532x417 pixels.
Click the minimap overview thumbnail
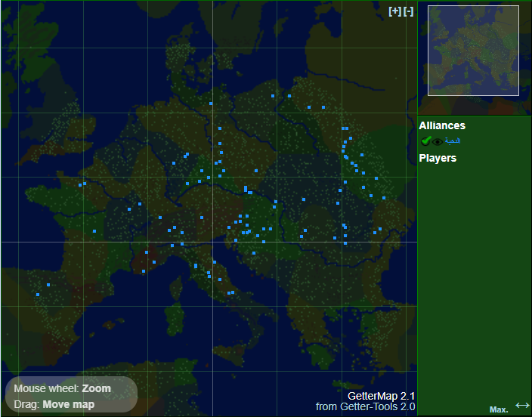pos(475,57)
